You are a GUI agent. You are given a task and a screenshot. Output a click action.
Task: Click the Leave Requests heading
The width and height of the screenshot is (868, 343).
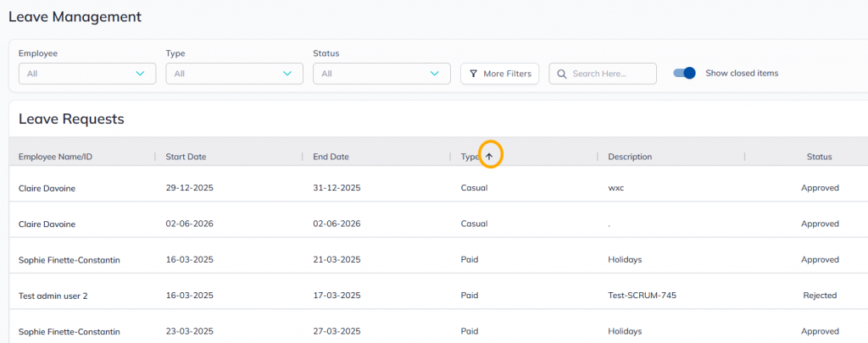coord(71,119)
